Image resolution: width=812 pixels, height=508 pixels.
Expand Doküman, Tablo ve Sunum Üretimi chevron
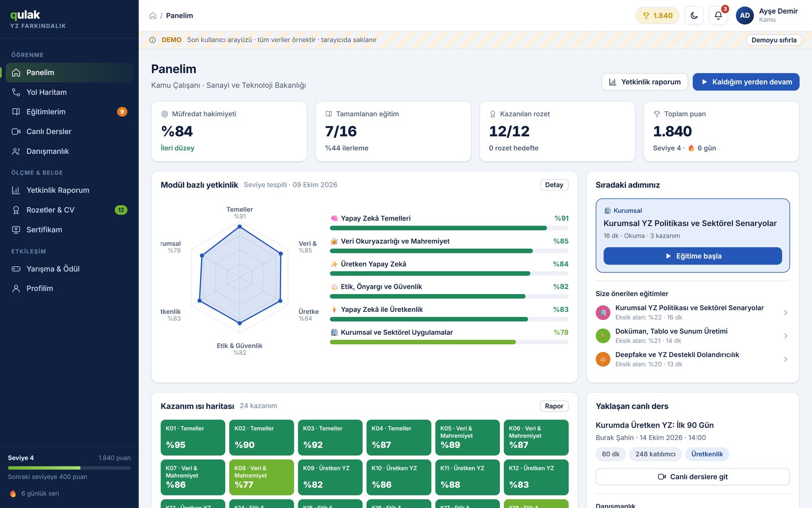point(786,336)
